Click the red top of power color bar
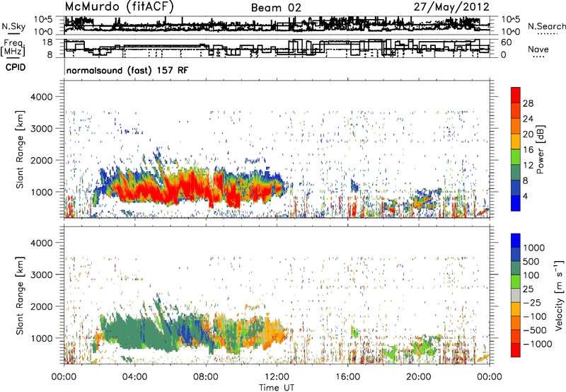566x392 pixels. point(516,95)
